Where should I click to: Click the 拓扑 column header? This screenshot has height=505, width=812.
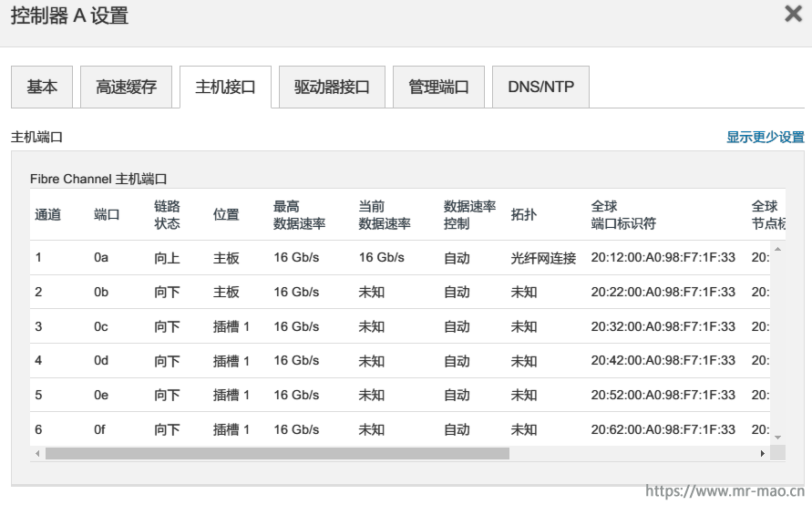[523, 214]
